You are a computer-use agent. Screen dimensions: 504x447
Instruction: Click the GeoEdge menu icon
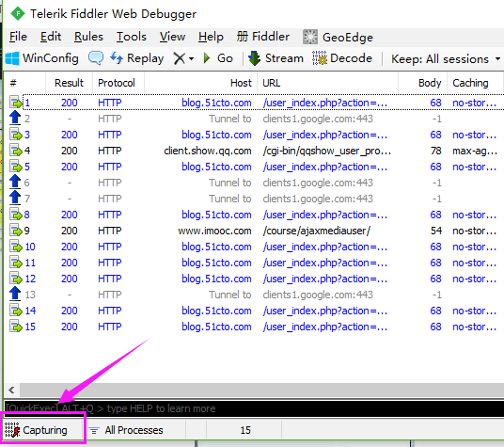click(x=310, y=37)
